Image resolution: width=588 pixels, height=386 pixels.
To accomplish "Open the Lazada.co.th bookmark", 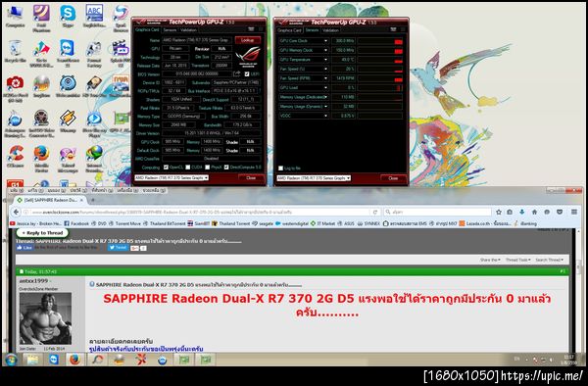I will pos(485,223).
